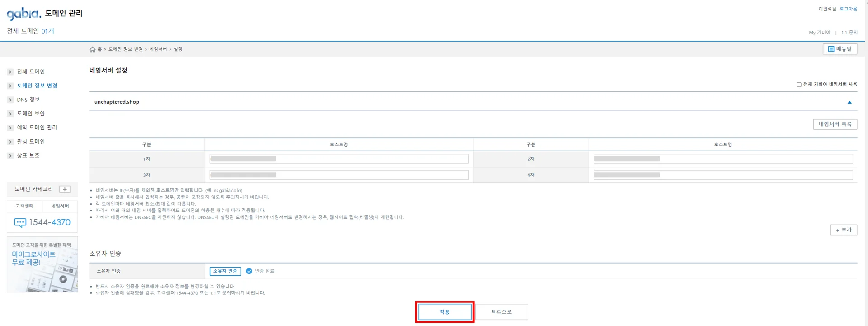Expand the DNS 정보 sidebar menu
868x326 pixels.
[x=28, y=100]
